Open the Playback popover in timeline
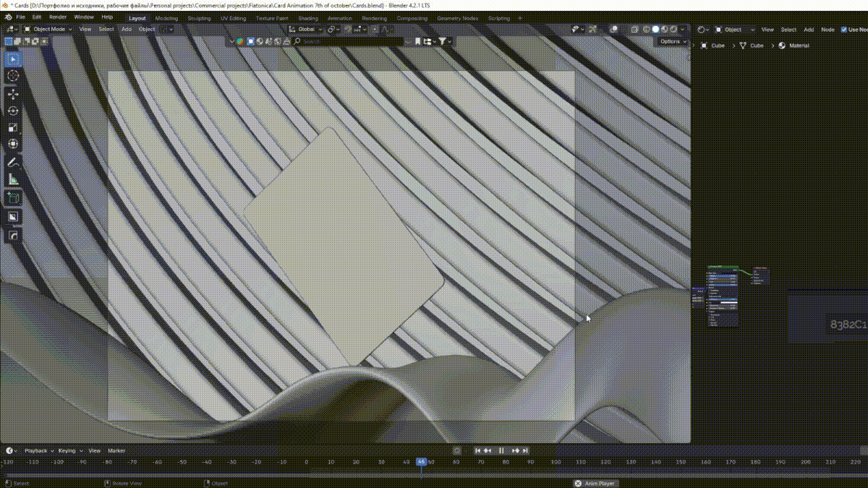 coord(37,450)
